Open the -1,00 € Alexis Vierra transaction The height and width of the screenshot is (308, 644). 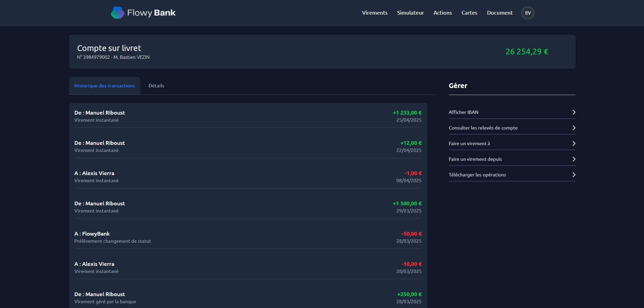(248, 176)
